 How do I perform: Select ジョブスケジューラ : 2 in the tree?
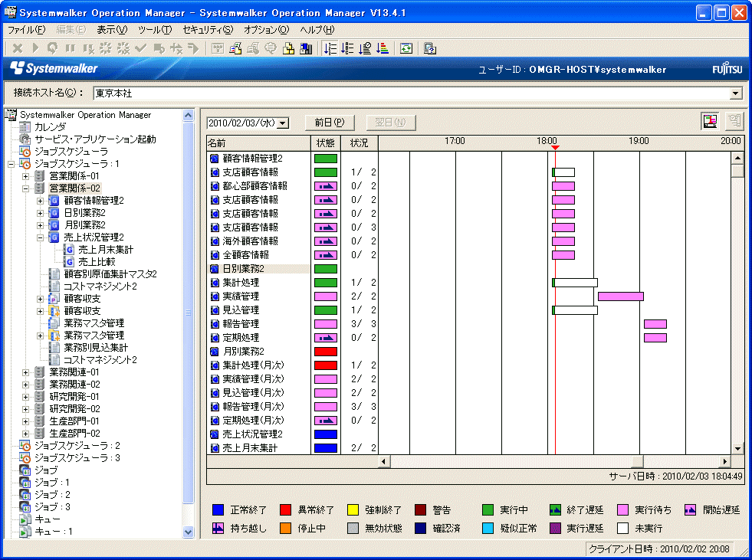coord(77,445)
